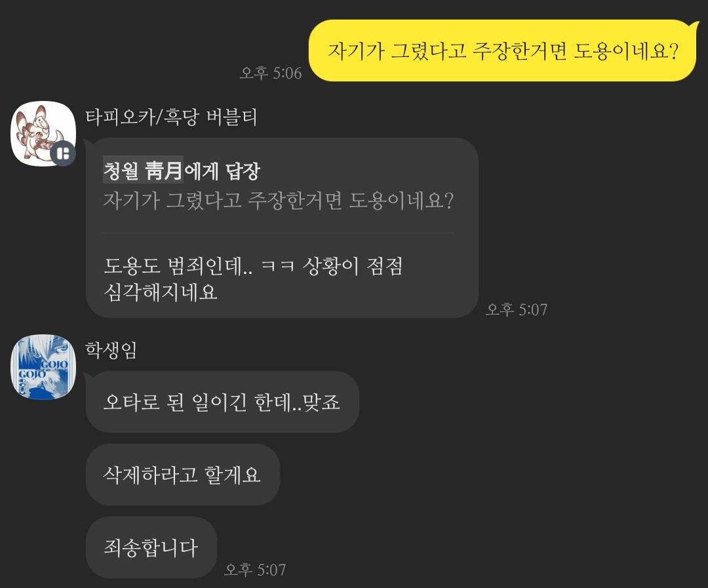Jump to quoted reply 청월 靑月에게 답장

pos(182,171)
